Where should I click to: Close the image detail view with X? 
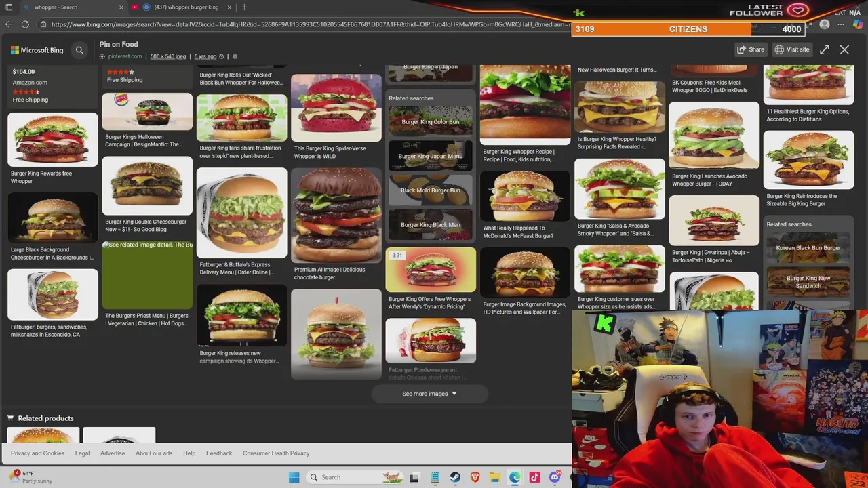coord(844,49)
